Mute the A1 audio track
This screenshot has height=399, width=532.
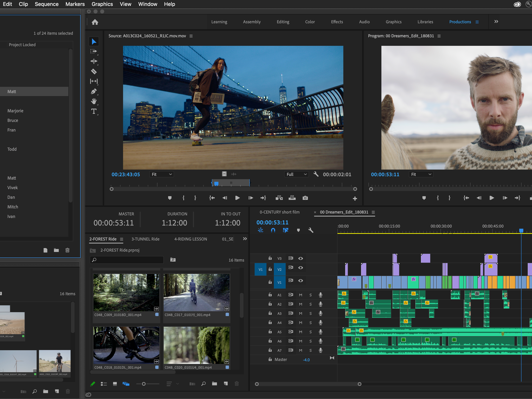click(301, 295)
